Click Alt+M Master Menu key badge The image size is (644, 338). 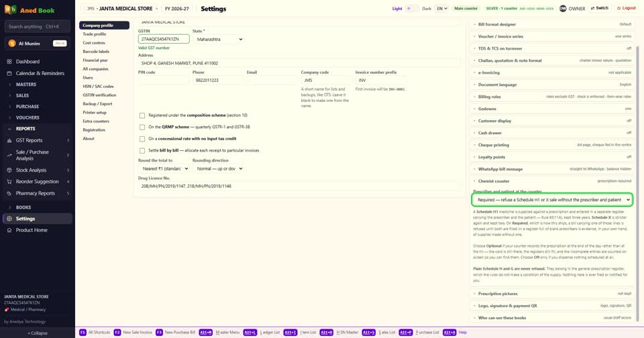coord(206,332)
